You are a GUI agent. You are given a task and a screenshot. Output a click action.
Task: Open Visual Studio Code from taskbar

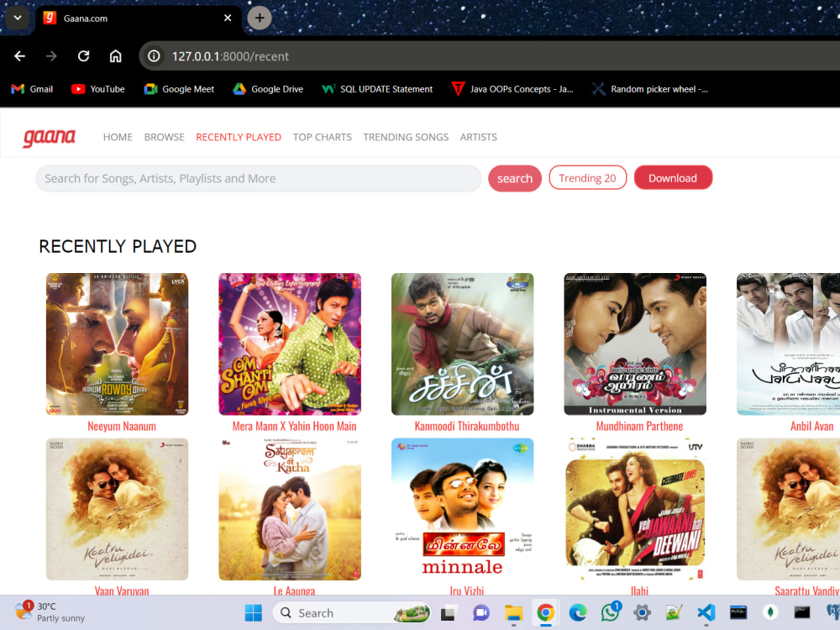click(x=706, y=613)
